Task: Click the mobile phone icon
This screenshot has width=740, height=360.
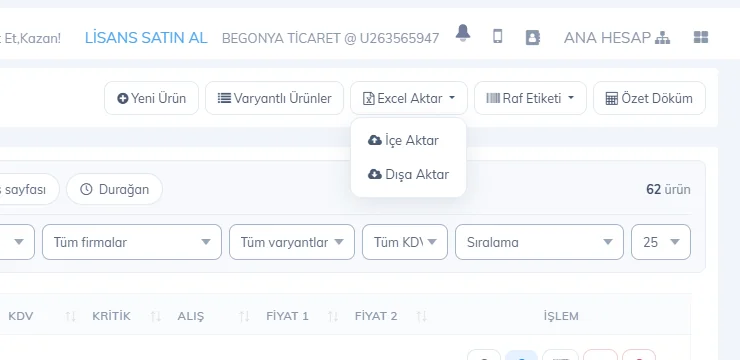Action: pos(497,36)
